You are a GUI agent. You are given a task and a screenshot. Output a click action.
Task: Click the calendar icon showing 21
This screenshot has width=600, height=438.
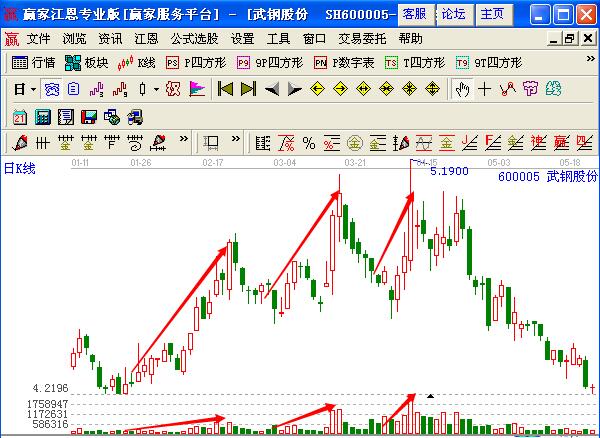pos(19,117)
